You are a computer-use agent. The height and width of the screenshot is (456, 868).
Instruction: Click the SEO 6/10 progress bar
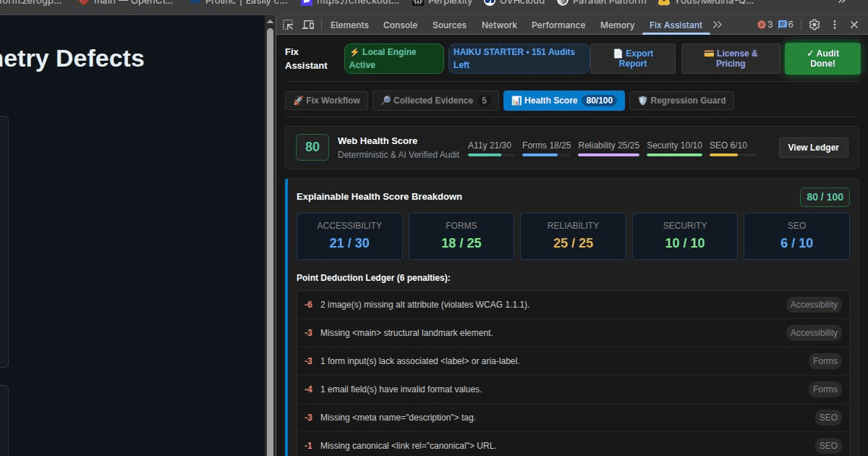733,154
